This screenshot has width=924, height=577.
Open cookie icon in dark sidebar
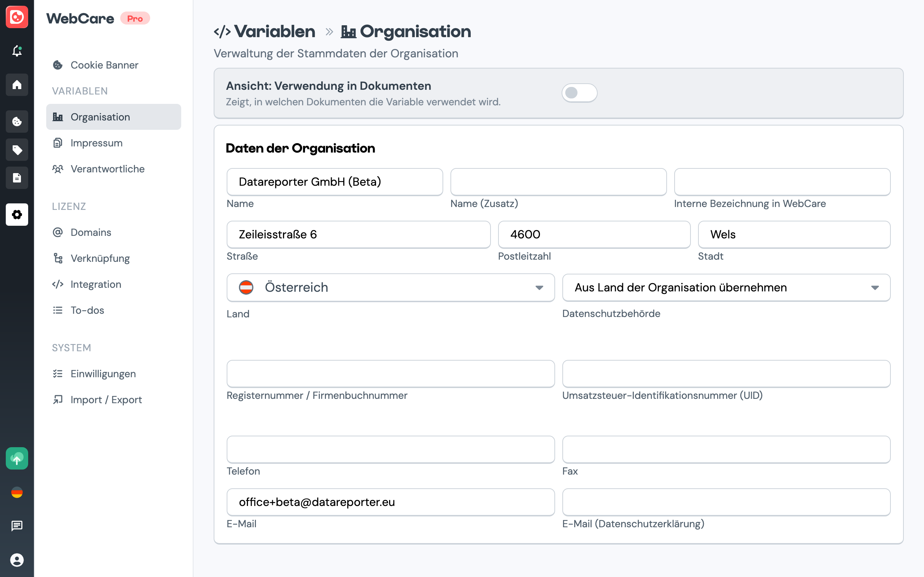click(x=17, y=122)
